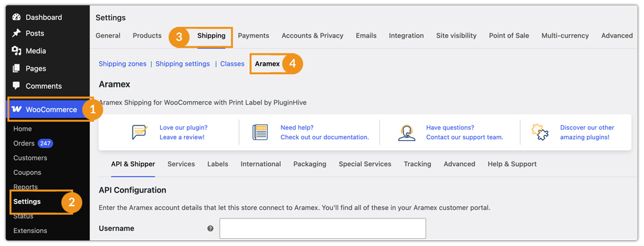Open WooCommerce Home submenu
Screen dimensions: 644x246
coord(23,129)
